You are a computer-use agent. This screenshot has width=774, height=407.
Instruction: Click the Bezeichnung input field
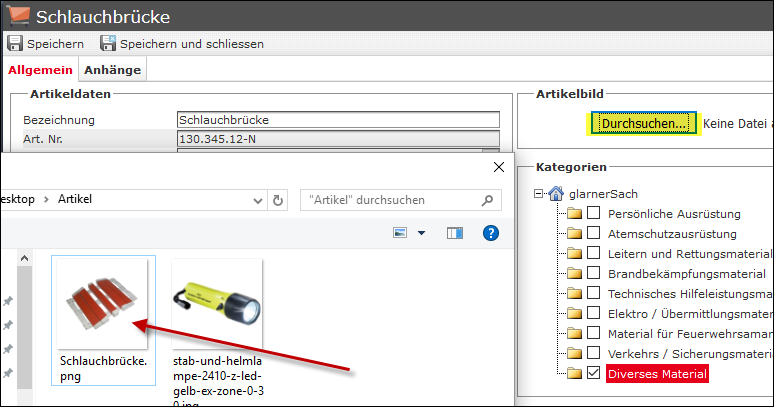coord(338,120)
